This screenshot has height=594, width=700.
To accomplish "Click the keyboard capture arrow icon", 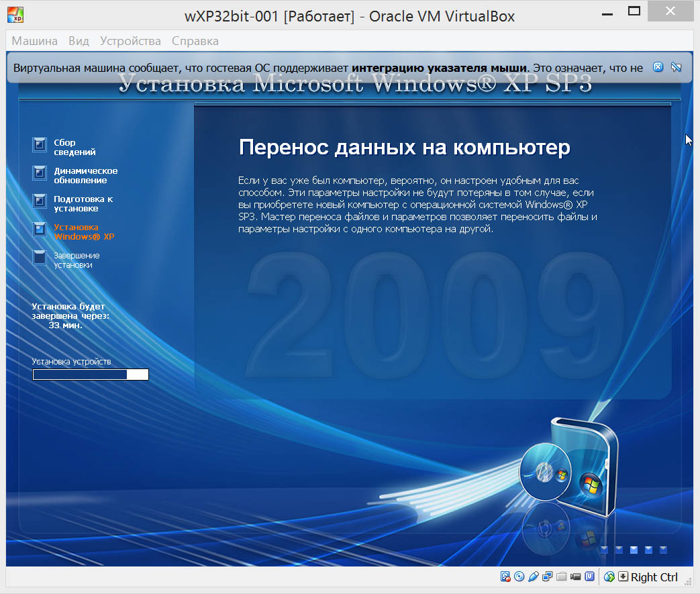I will point(623,577).
